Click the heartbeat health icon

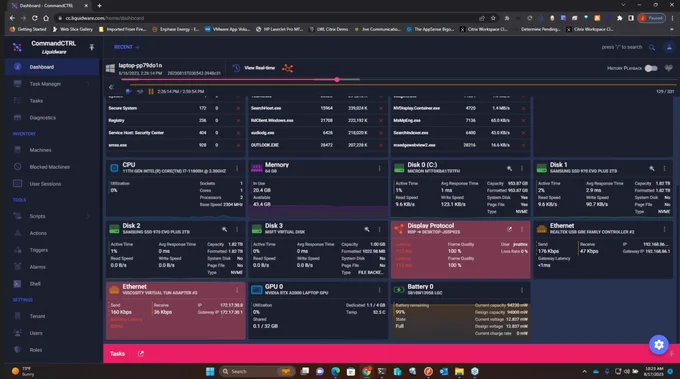(669, 68)
